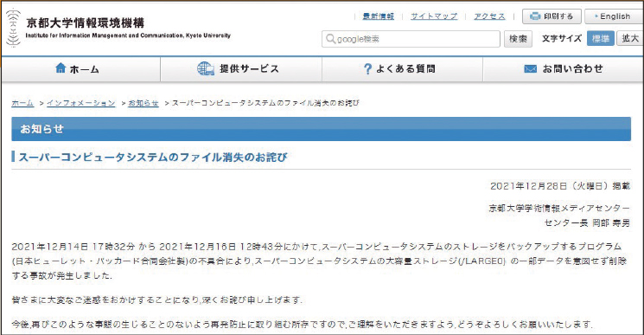The height and width of the screenshot is (335, 644).
Task: Open the サイトマップ header link
Action: (434, 16)
